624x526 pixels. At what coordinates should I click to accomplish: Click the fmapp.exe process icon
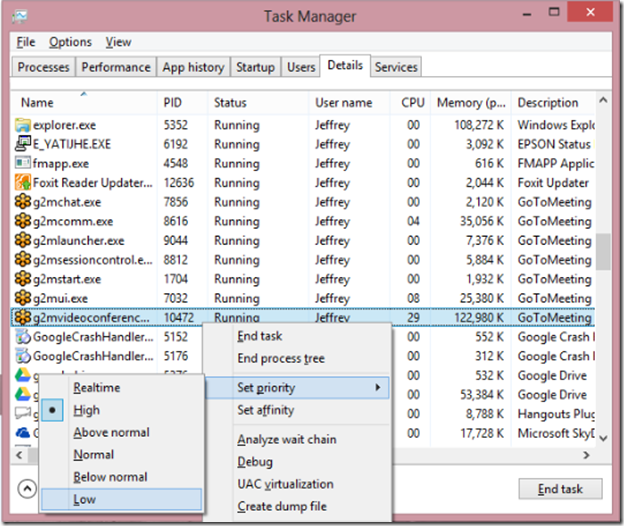(x=23, y=163)
